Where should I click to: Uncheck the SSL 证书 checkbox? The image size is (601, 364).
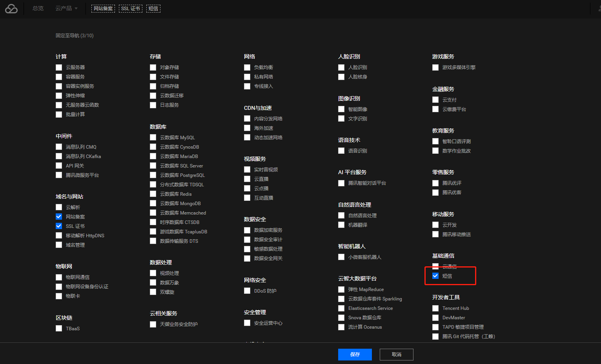click(x=59, y=226)
